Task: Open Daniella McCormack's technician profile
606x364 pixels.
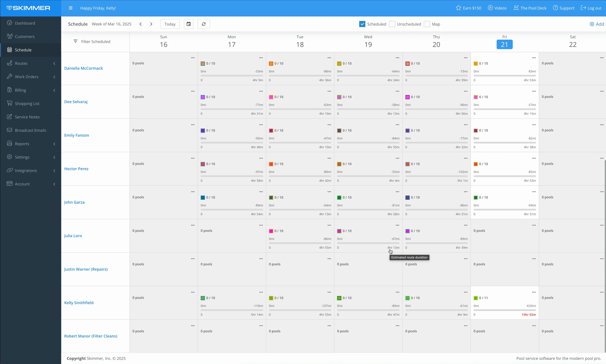Action: (x=83, y=68)
